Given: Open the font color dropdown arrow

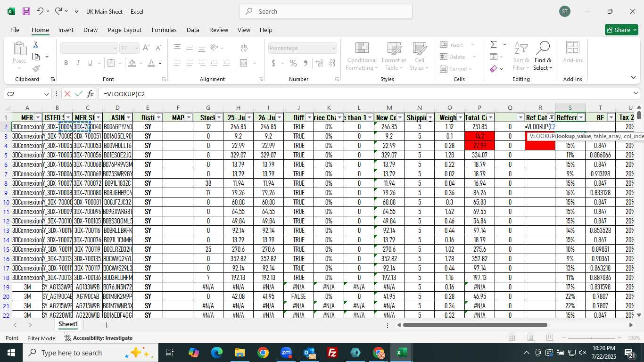Looking at the screenshot, I should click(160, 63).
